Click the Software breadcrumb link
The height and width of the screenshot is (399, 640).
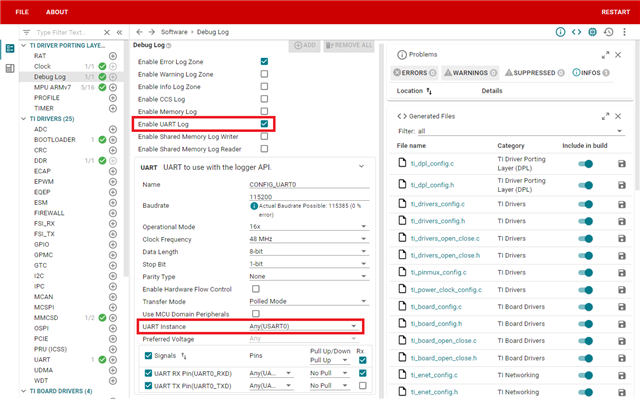click(174, 32)
